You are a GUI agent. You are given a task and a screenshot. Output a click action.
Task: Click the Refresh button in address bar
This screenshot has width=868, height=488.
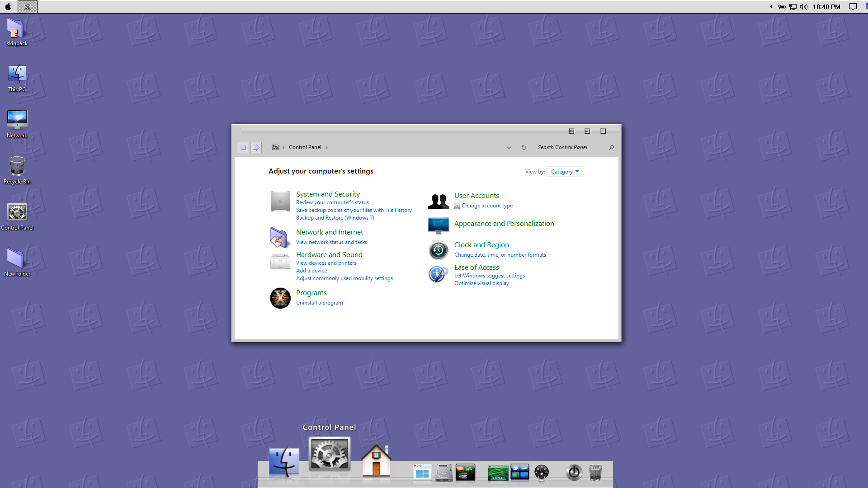click(524, 148)
